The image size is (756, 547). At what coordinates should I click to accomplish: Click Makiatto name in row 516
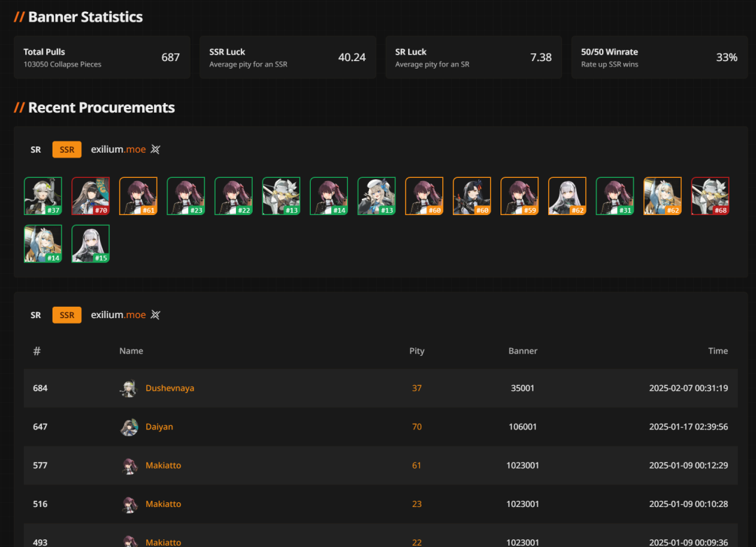click(163, 504)
